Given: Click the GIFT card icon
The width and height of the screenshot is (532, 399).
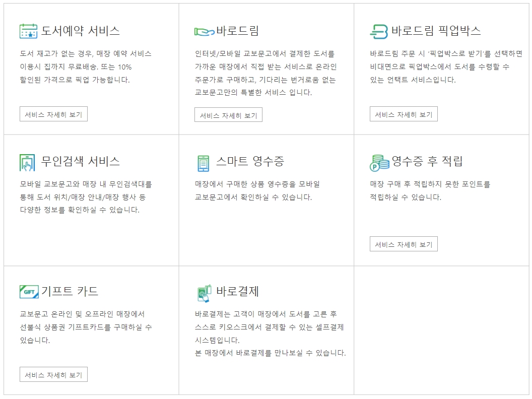Looking at the screenshot, I should [29, 291].
